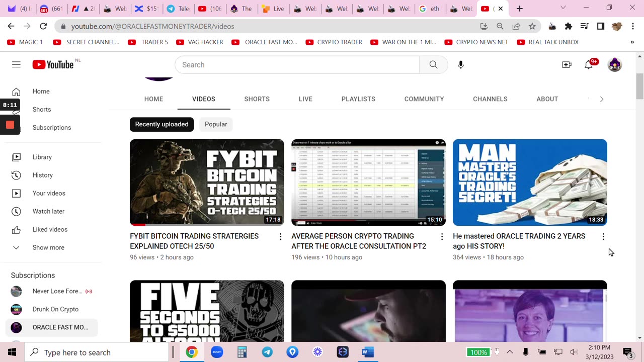
Task: Click the YouTube logo
Action: point(53,64)
